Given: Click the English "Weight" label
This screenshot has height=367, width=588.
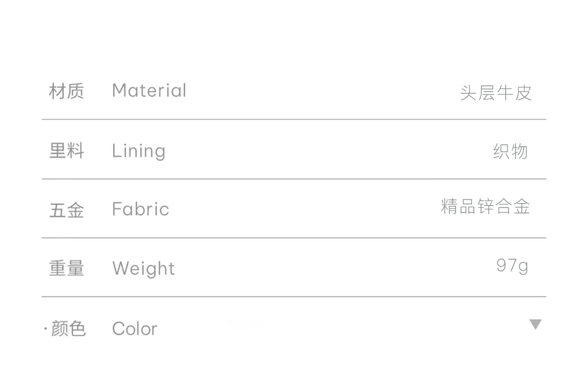Looking at the screenshot, I should coord(144,269).
